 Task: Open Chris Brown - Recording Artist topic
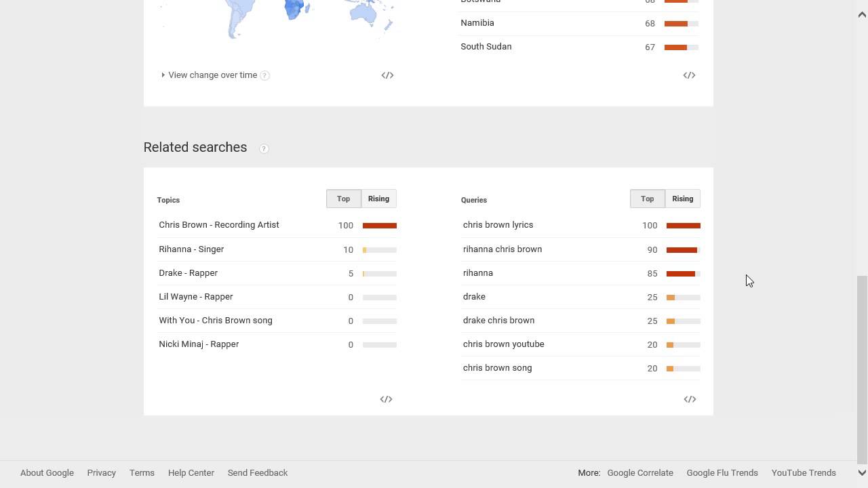tap(219, 225)
